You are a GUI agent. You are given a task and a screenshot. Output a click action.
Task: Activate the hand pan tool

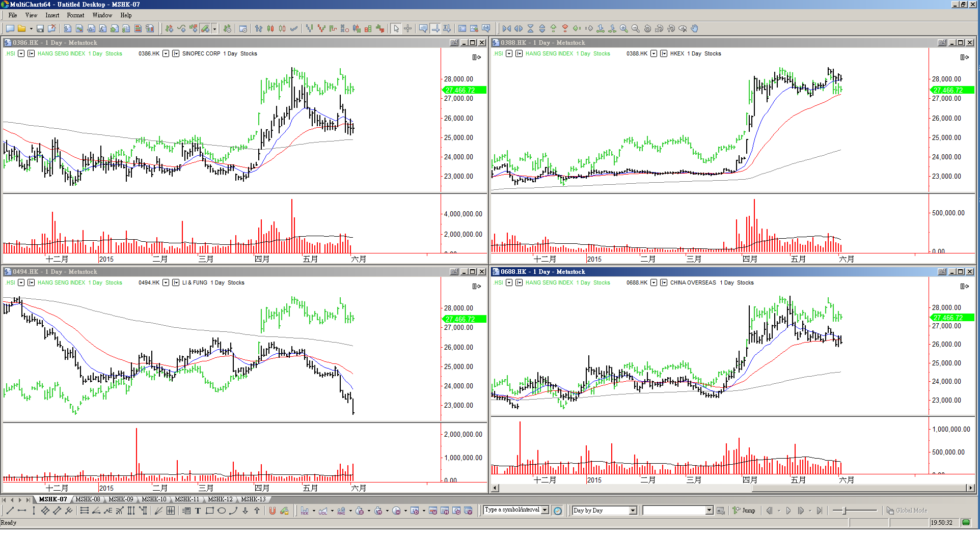(694, 29)
